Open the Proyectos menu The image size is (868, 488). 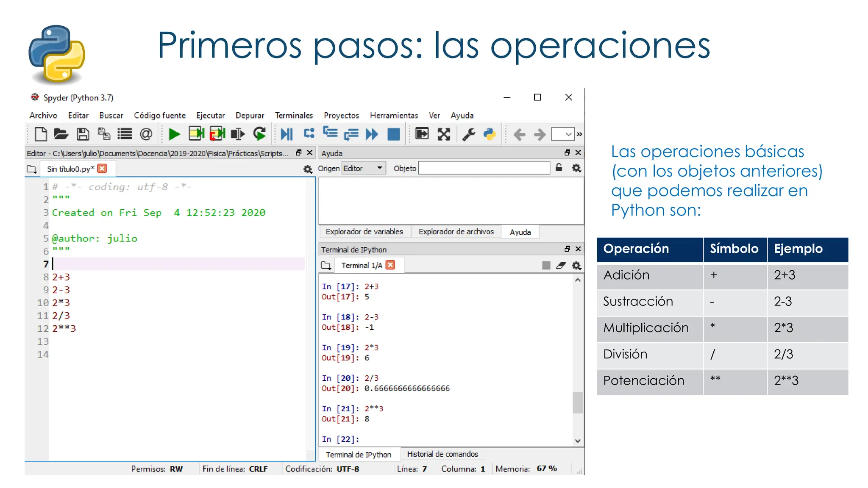click(341, 115)
